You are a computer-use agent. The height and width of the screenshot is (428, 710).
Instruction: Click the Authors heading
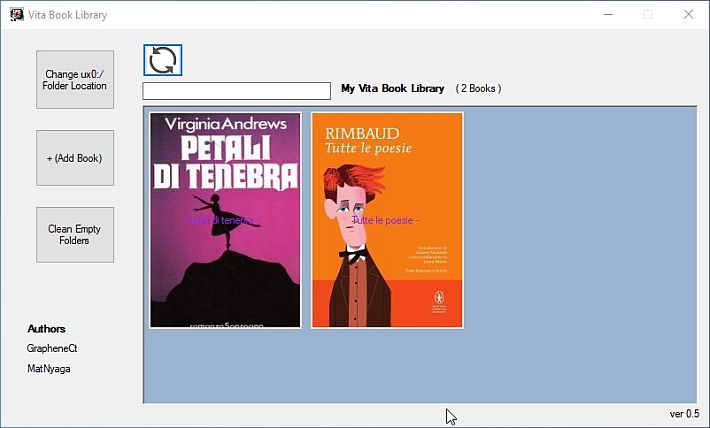(46, 329)
